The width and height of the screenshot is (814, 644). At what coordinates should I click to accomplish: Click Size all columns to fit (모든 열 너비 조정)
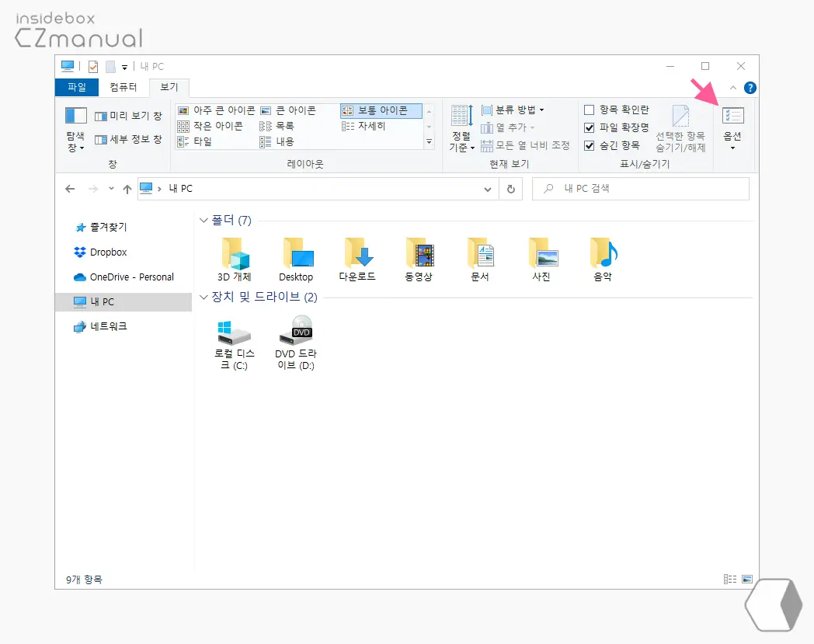[525, 145]
